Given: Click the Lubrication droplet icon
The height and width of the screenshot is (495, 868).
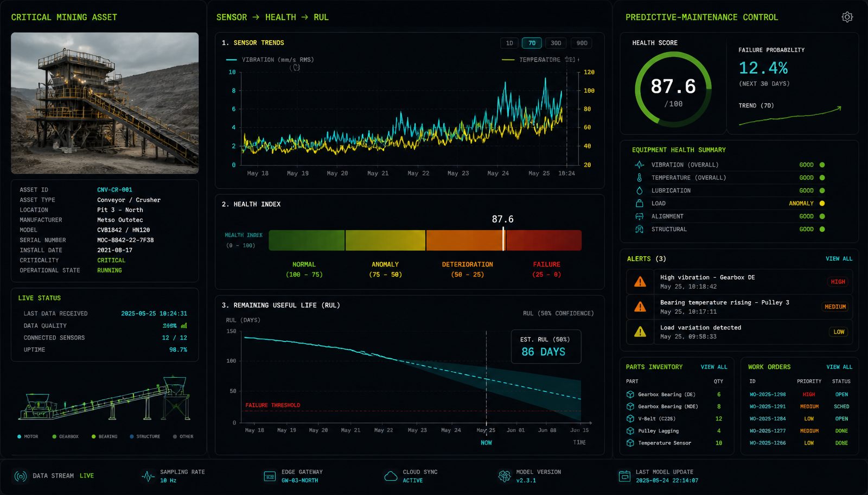Looking at the screenshot, I should (639, 191).
